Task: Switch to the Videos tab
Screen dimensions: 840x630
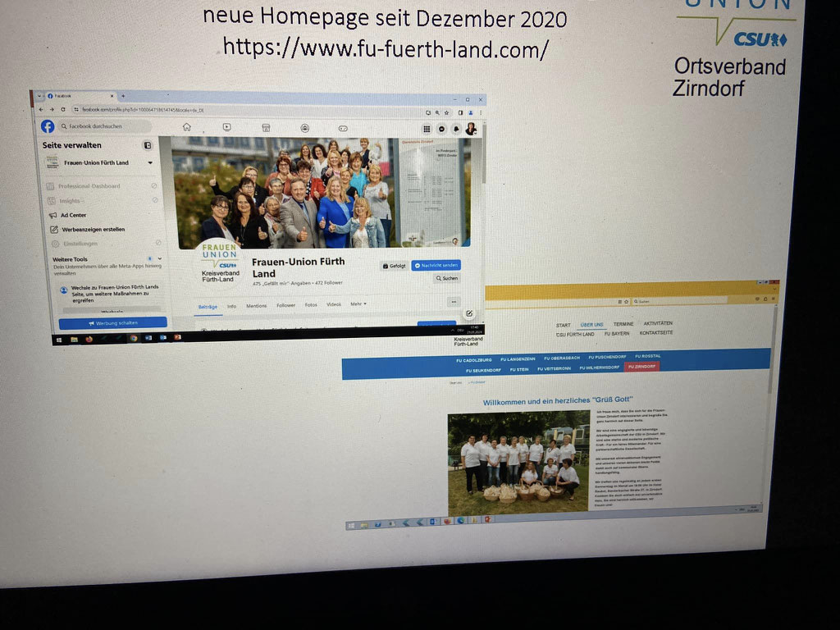Action: click(334, 304)
